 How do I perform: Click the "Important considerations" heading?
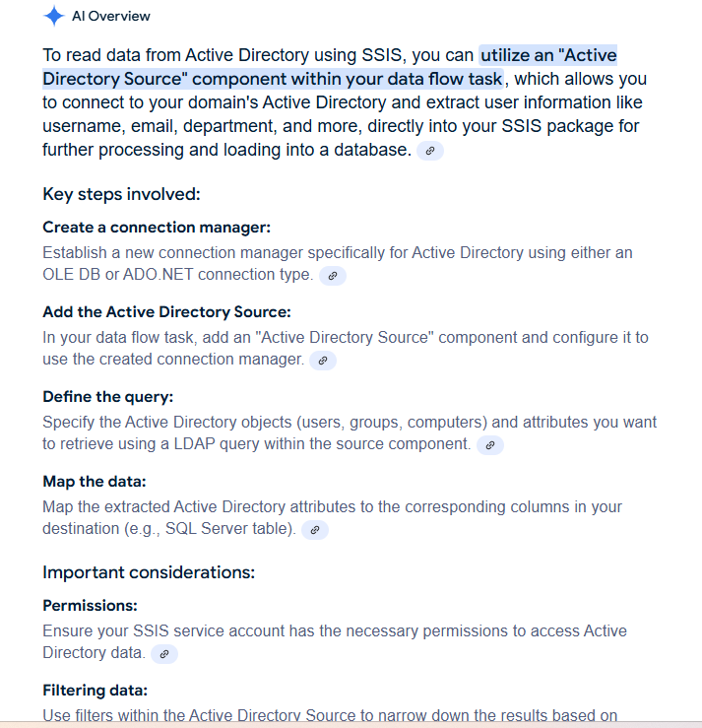[x=149, y=572]
